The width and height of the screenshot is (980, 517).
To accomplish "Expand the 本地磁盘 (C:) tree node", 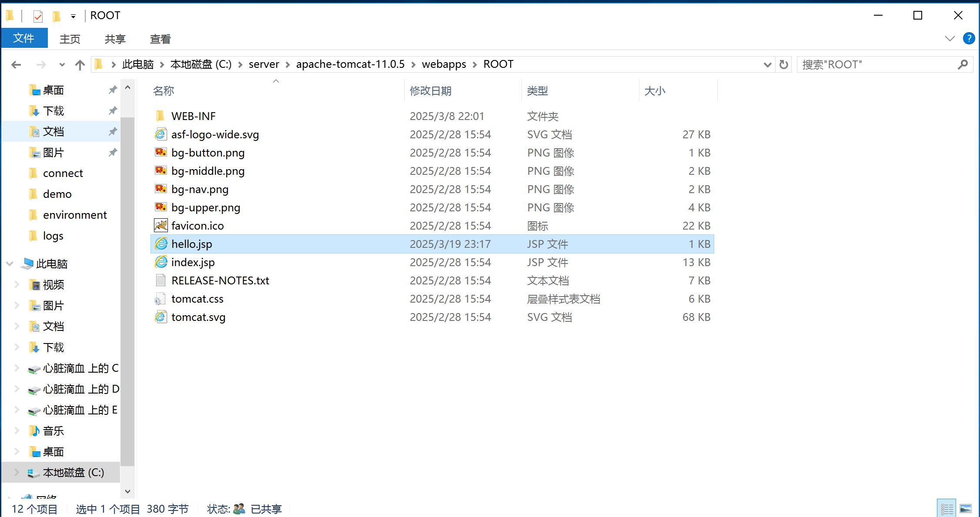I will pos(17,472).
